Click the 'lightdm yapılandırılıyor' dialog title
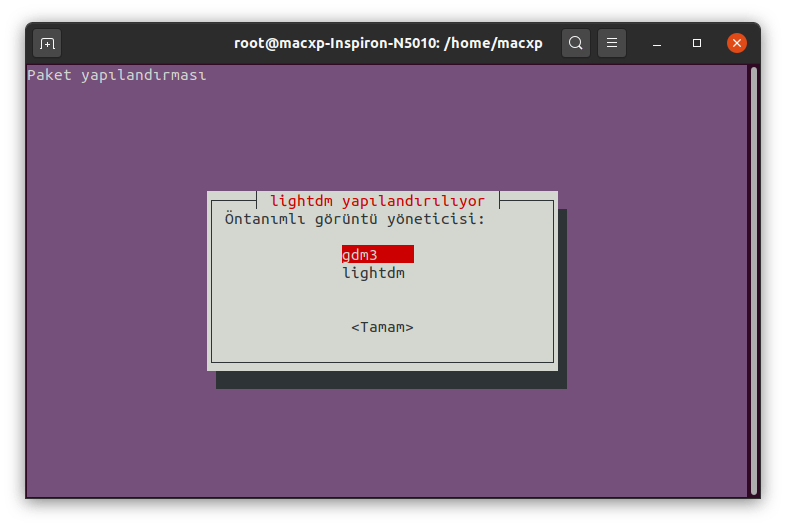Viewport: 786px width, 527px height. pyautogui.click(x=377, y=201)
